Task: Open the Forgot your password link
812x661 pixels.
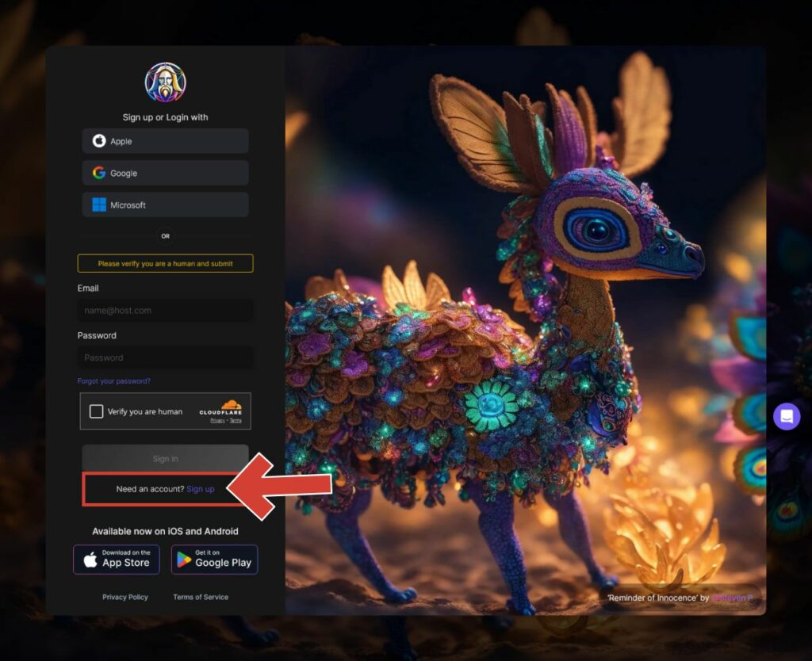Action: point(114,381)
